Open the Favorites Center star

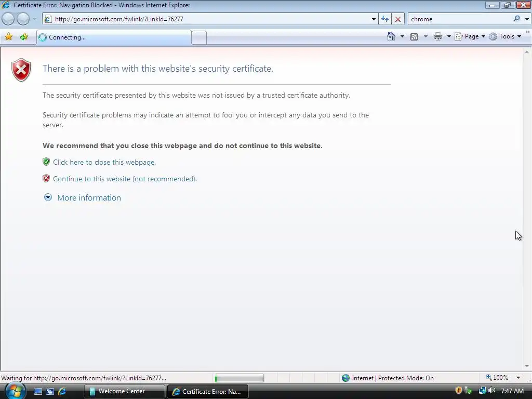[8, 37]
